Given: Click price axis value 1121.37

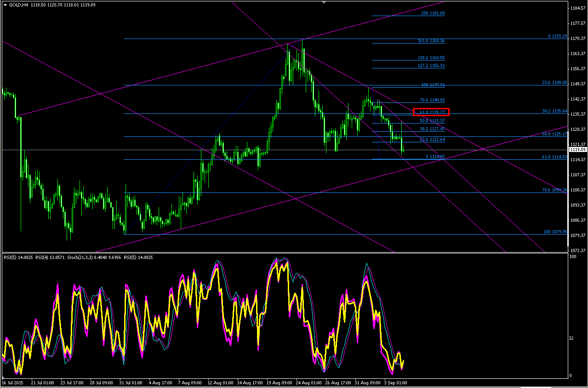Looking at the screenshot, I should point(577,144).
